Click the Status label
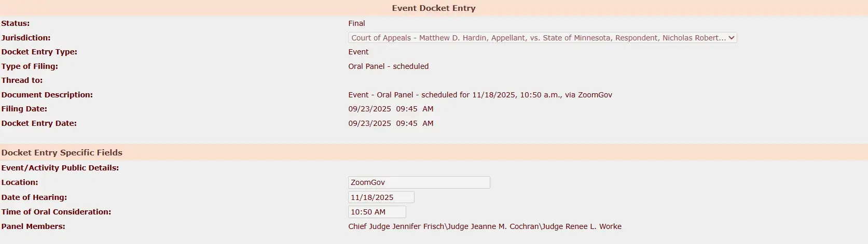 point(16,23)
